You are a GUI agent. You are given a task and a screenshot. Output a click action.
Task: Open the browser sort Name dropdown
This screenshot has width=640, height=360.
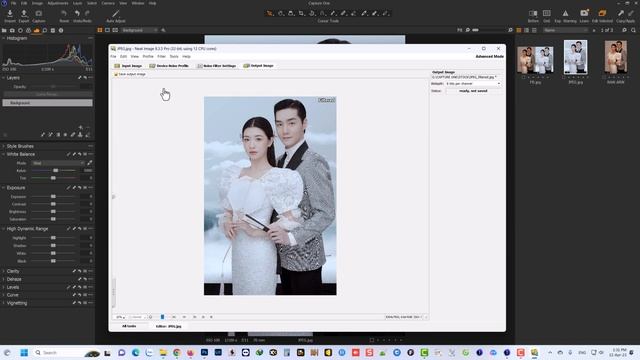pyautogui.click(x=566, y=30)
